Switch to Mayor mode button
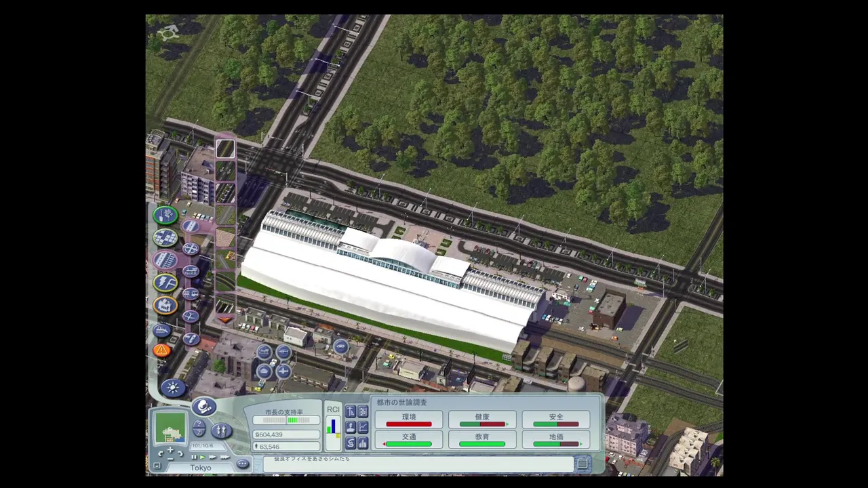Screen dimensions: 868x488 (203, 407)
